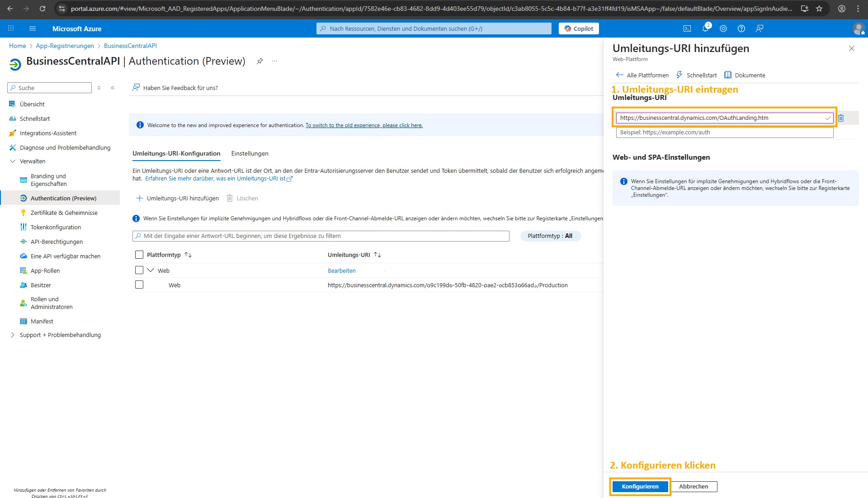Check the Web group row checkbox
Image resolution: width=868 pixels, height=498 pixels.
coord(139,270)
